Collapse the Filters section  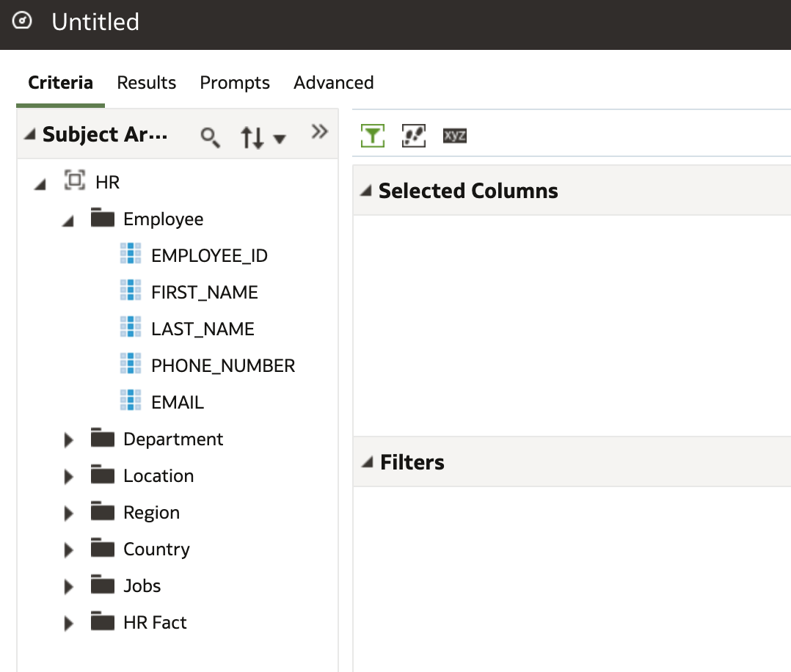365,463
